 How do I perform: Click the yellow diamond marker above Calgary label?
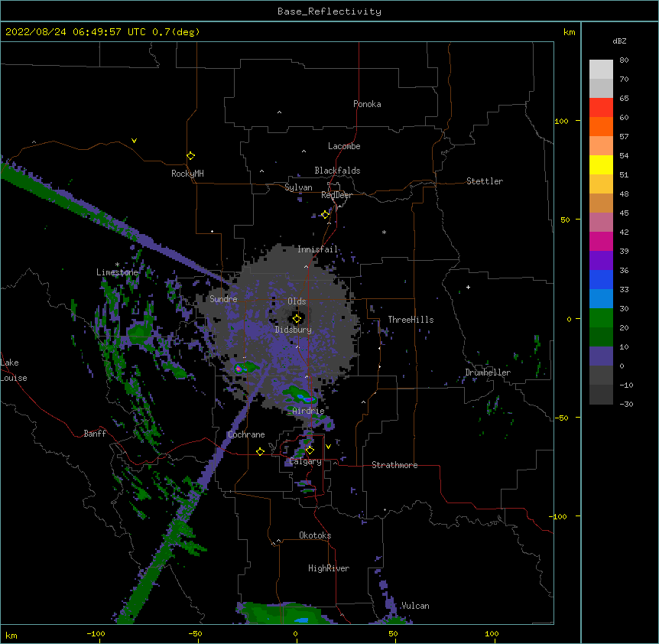310,450
